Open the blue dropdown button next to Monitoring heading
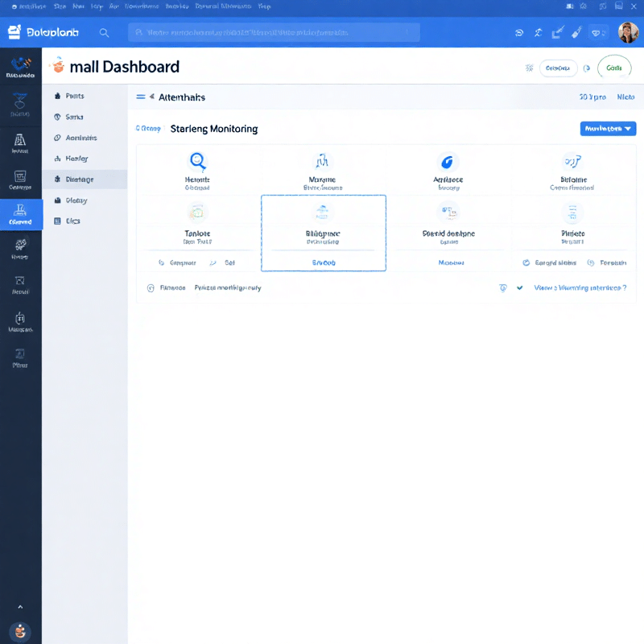The width and height of the screenshot is (644, 644). (x=608, y=128)
